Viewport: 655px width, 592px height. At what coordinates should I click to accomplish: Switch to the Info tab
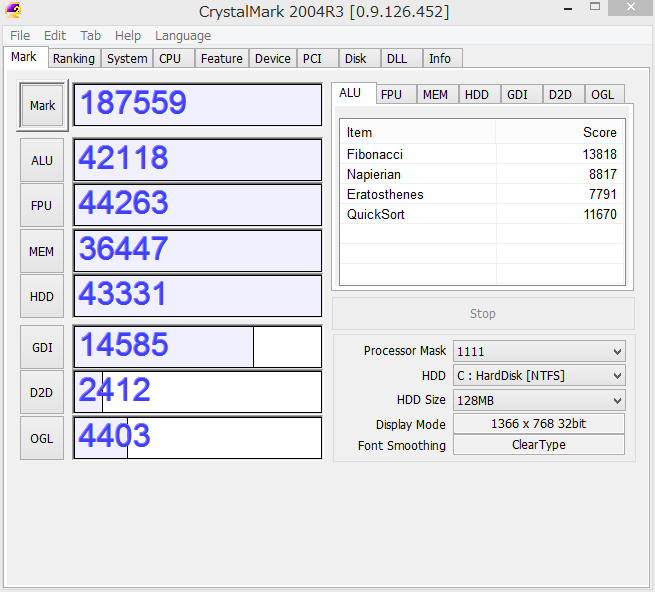point(443,58)
